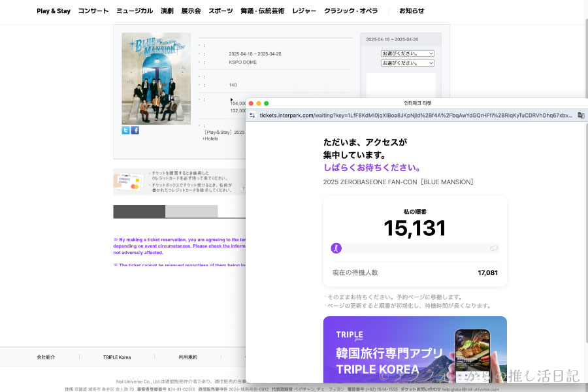Open the 会社紹介 footer link
The height and width of the screenshot is (392, 588).
[46, 357]
